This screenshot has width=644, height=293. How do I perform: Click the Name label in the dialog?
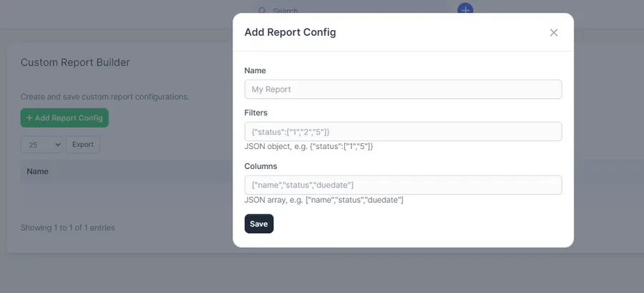click(x=255, y=71)
